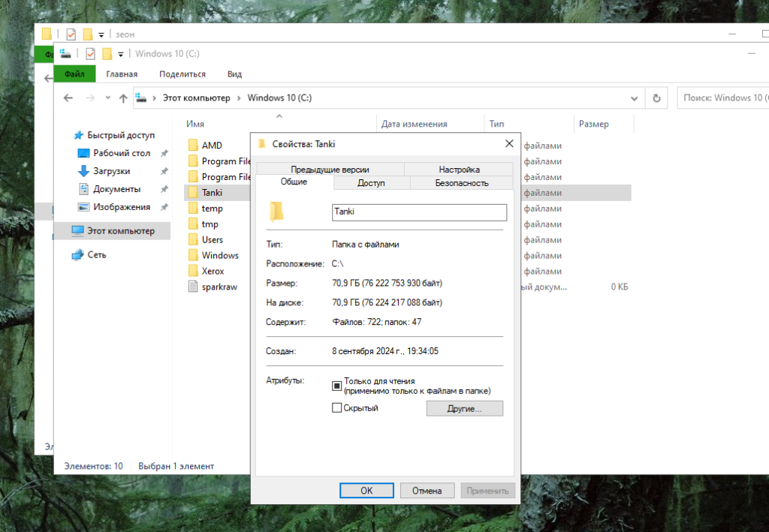Confirm the properties dialog with OK
Screen dimensions: 769x532
tap(366, 491)
